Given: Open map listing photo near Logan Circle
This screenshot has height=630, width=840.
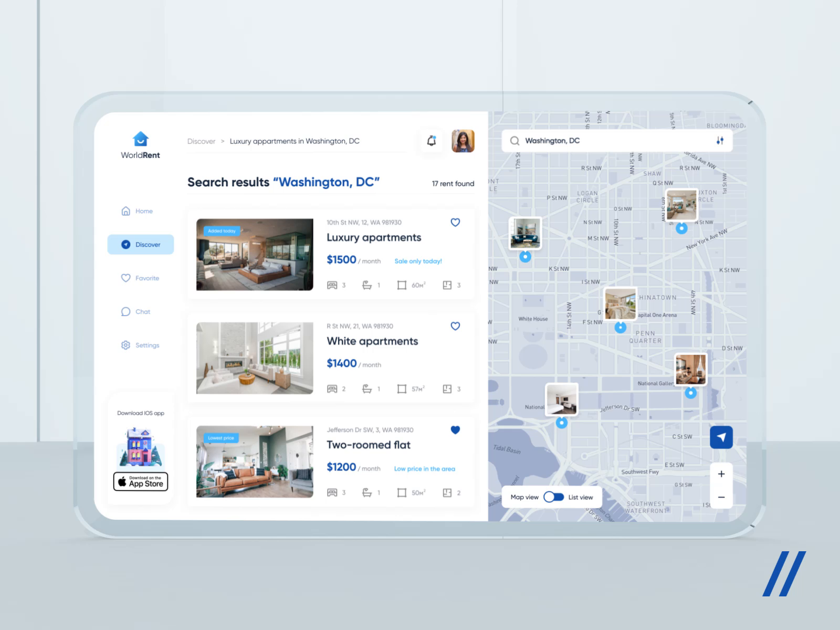Looking at the screenshot, I should (x=525, y=234).
